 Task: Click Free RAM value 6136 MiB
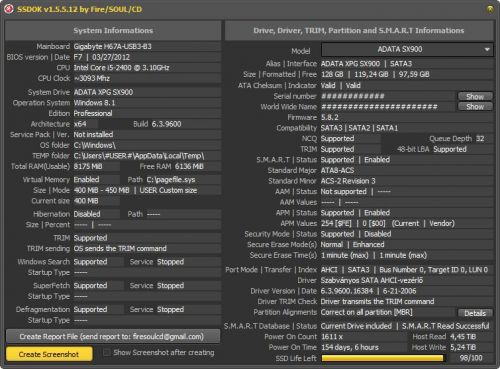pyautogui.click(x=189, y=166)
